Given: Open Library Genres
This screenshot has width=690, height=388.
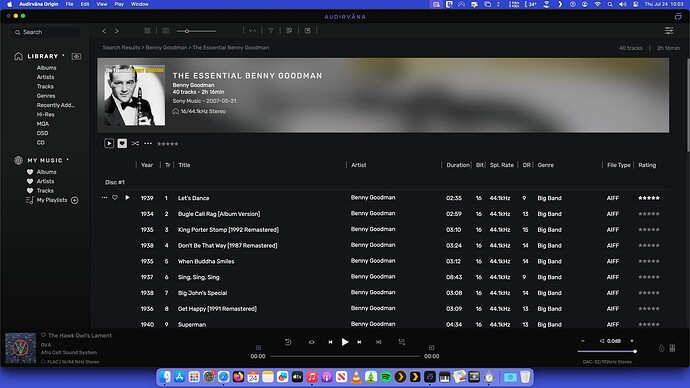Looking at the screenshot, I should pos(46,95).
